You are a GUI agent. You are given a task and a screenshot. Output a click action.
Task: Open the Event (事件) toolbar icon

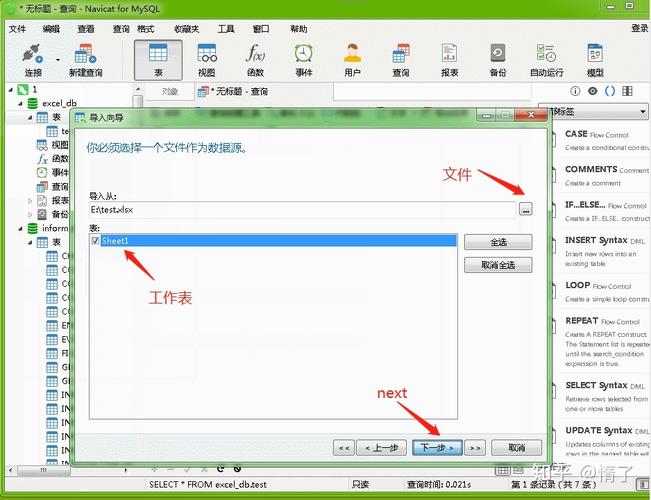click(x=304, y=61)
